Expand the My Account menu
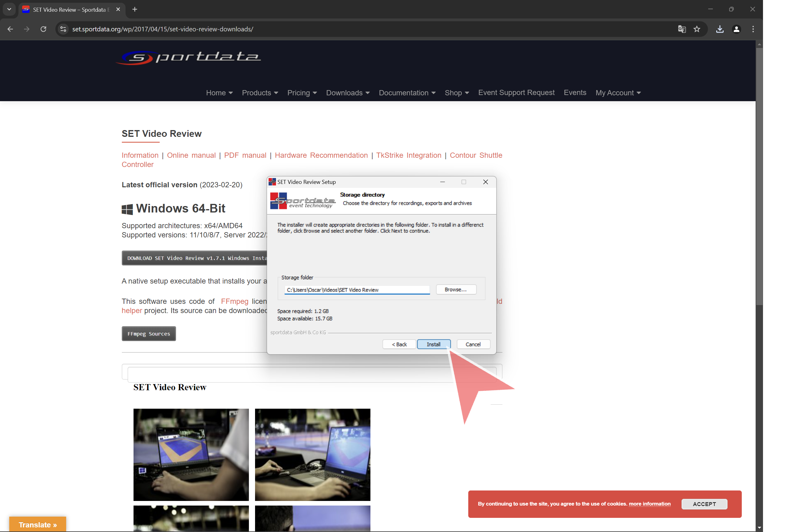The width and height of the screenshot is (791, 532). pyautogui.click(x=618, y=93)
